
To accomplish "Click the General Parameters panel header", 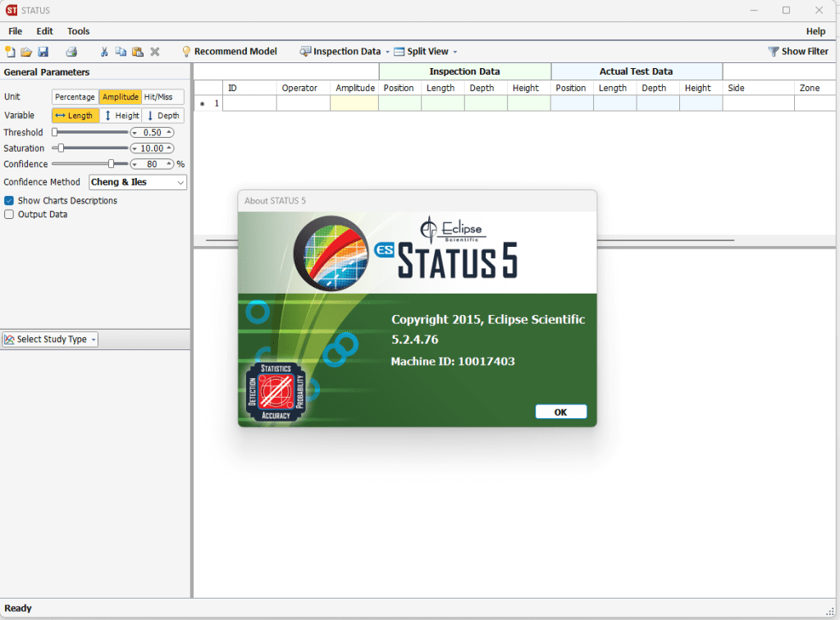I will coord(47,72).
